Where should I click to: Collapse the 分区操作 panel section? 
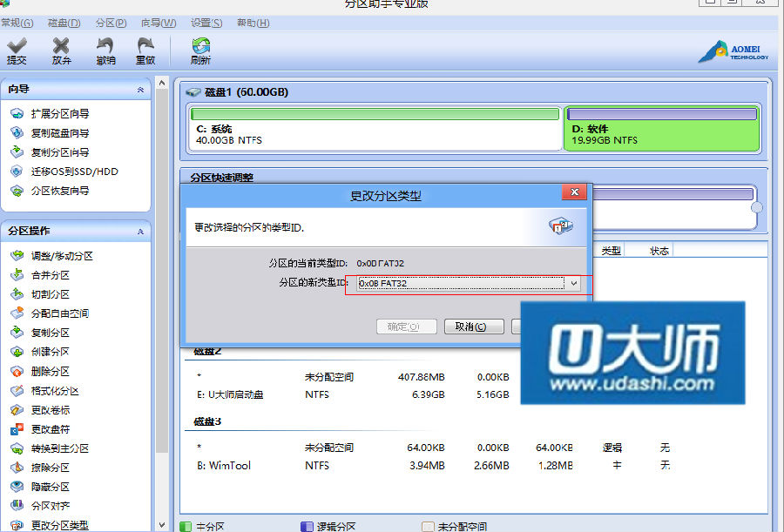[140, 232]
